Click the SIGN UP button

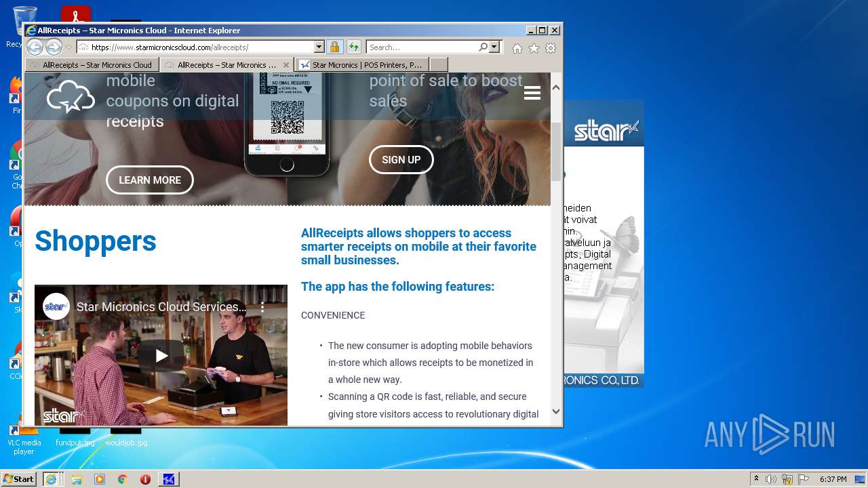pos(401,160)
